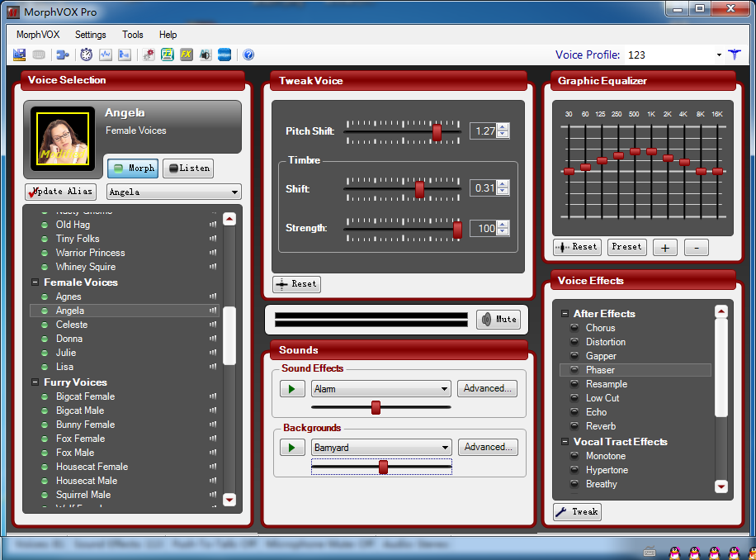Click the signal bars icon beside Old Hag
The width and height of the screenshot is (756, 560).
click(213, 225)
